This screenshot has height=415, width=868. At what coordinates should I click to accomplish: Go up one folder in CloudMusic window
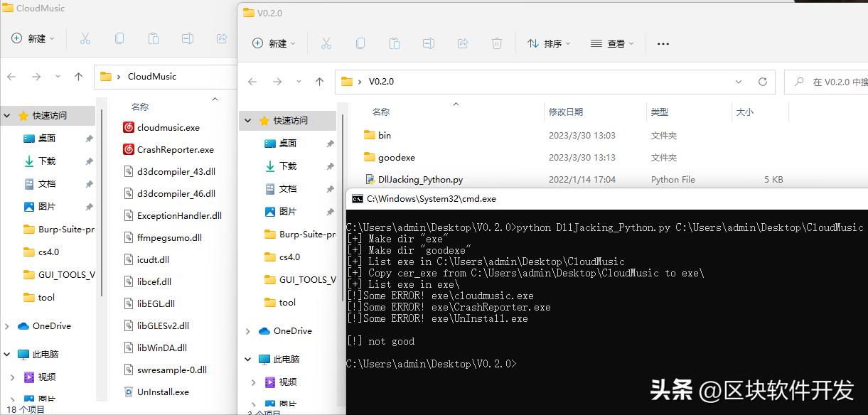coord(78,77)
